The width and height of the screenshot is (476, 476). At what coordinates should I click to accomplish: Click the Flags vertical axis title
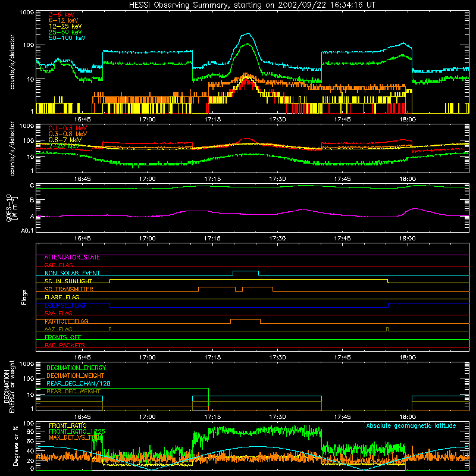pyautogui.click(x=24, y=297)
